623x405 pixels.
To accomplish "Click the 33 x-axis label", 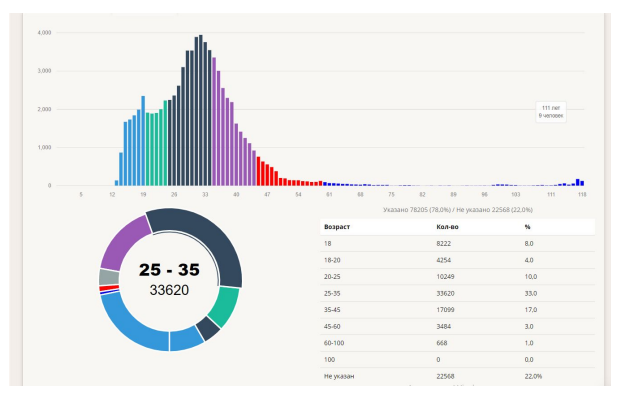I will pyautogui.click(x=205, y=194).
